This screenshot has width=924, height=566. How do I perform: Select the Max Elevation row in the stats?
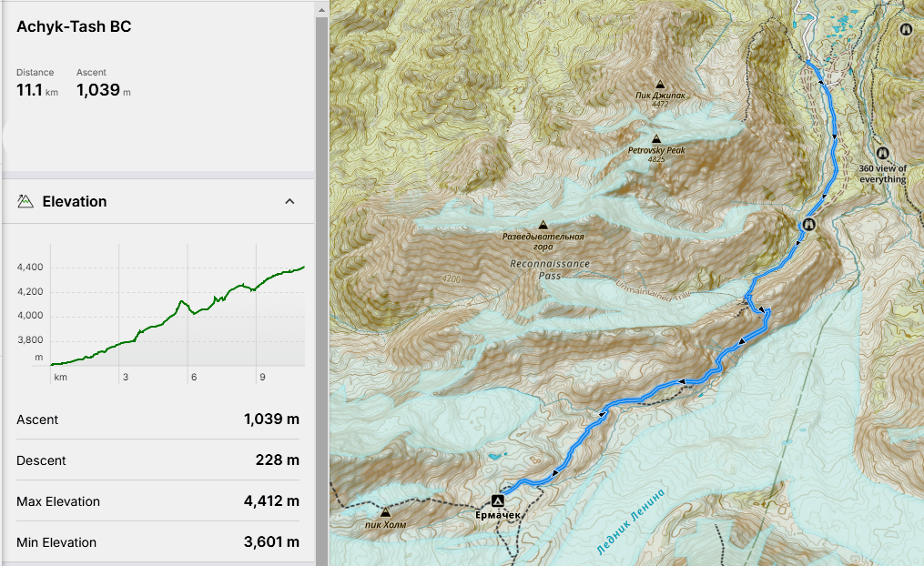(157, 501)
